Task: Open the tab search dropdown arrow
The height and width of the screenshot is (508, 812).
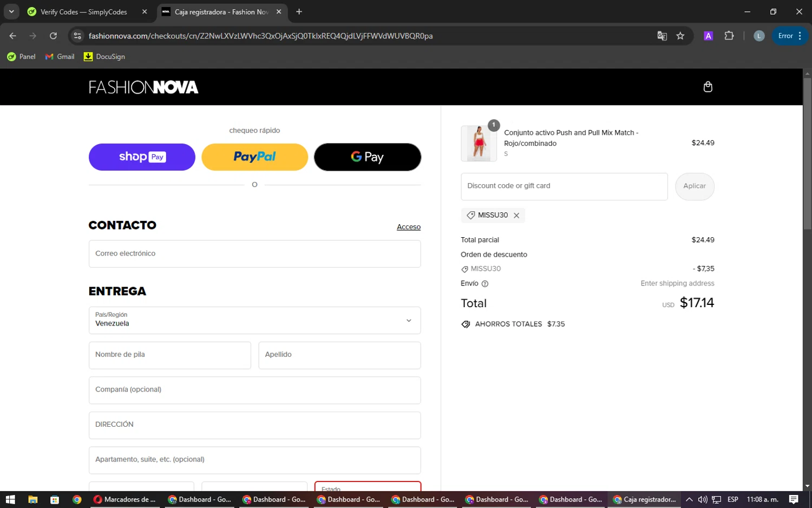Action: click(x=11, y=11)
